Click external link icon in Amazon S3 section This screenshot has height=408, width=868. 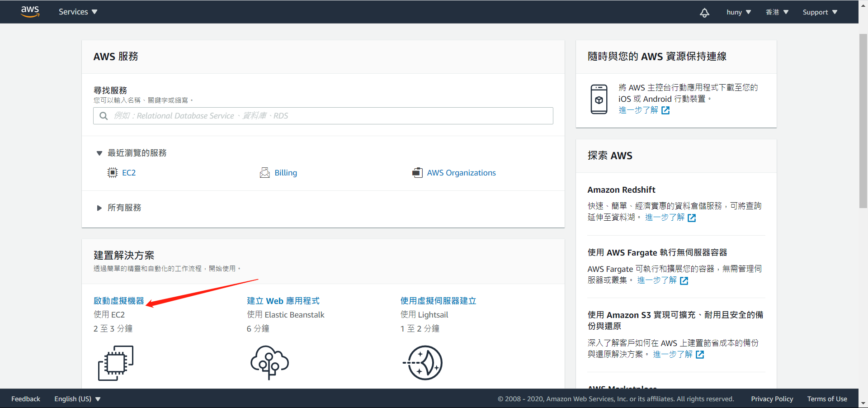click(700, 355)
